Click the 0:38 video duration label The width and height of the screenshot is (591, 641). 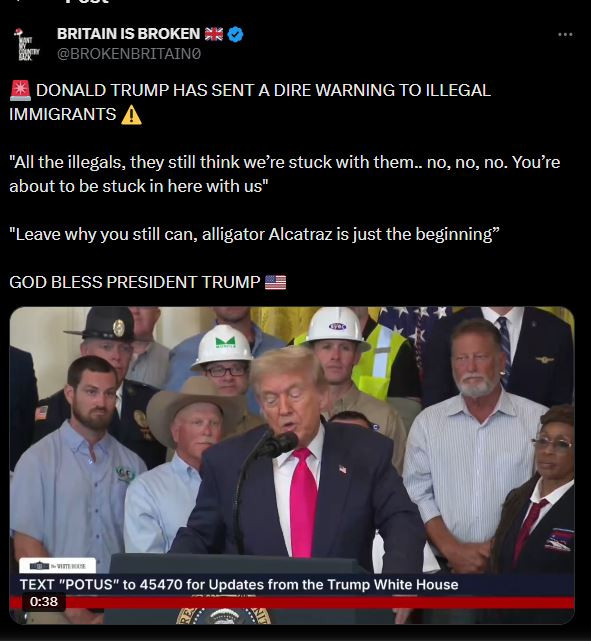(44, 602)
